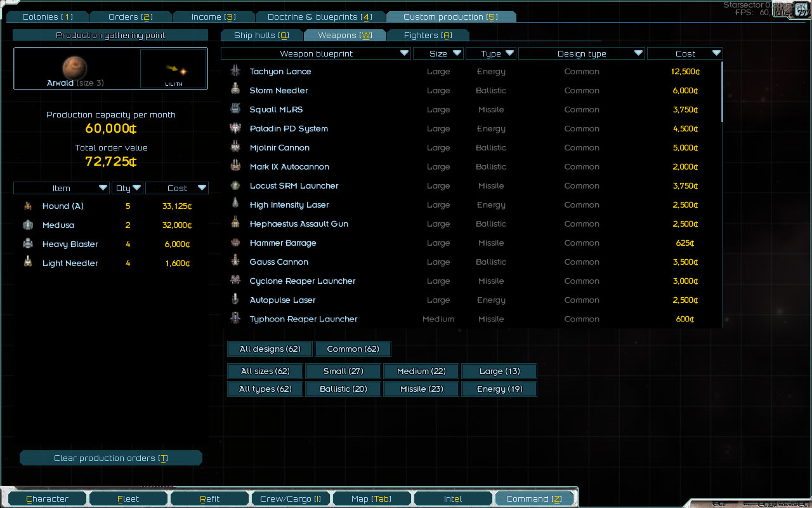812x508 pixels.
Task: Switch to the Ship hulls tab
Action: (261, 36)
